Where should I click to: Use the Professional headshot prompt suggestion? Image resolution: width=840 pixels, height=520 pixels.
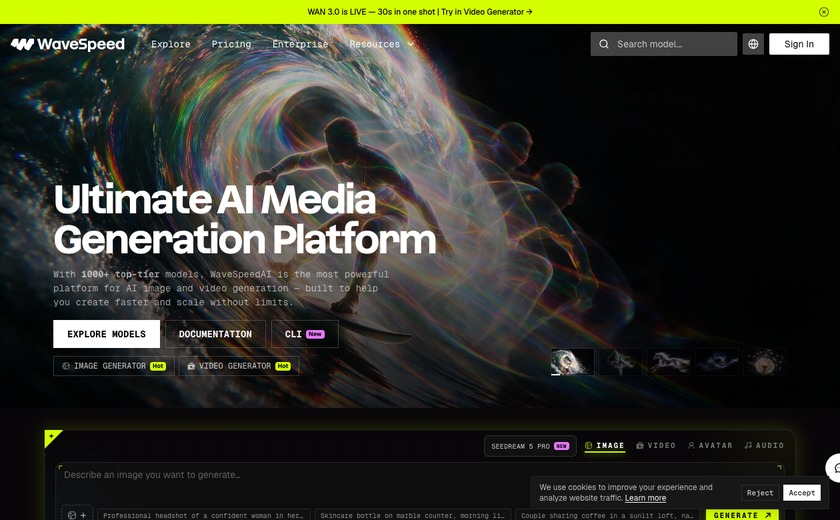point(204,515)
